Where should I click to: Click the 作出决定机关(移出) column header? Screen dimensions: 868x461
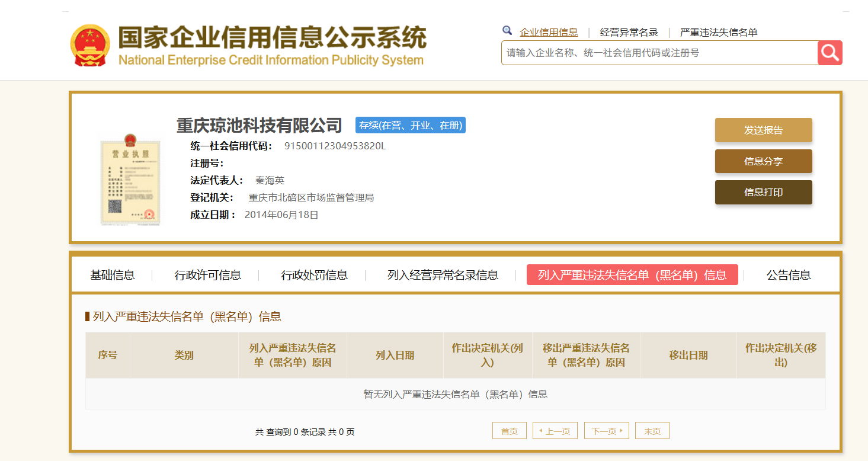[781, 356]
